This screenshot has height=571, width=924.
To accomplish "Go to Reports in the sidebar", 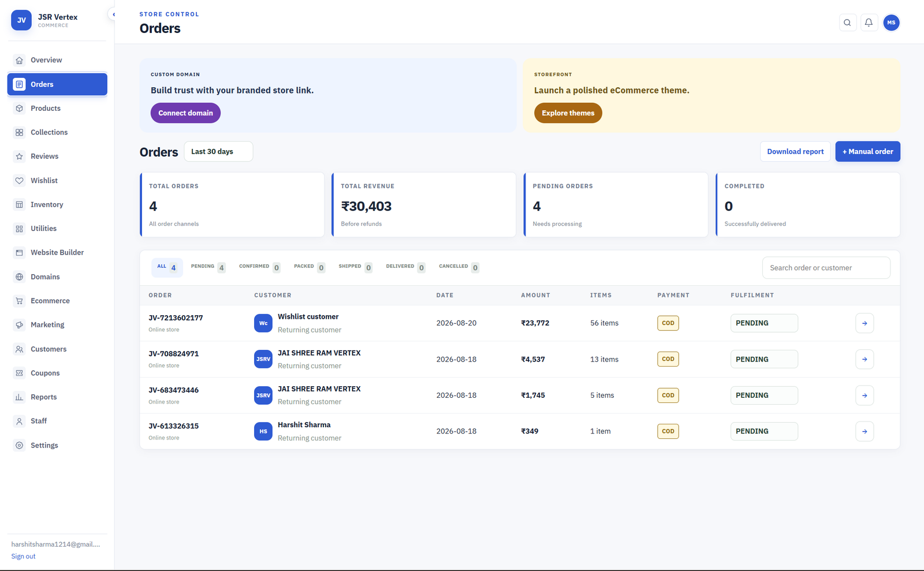I will tap(57, 397).
